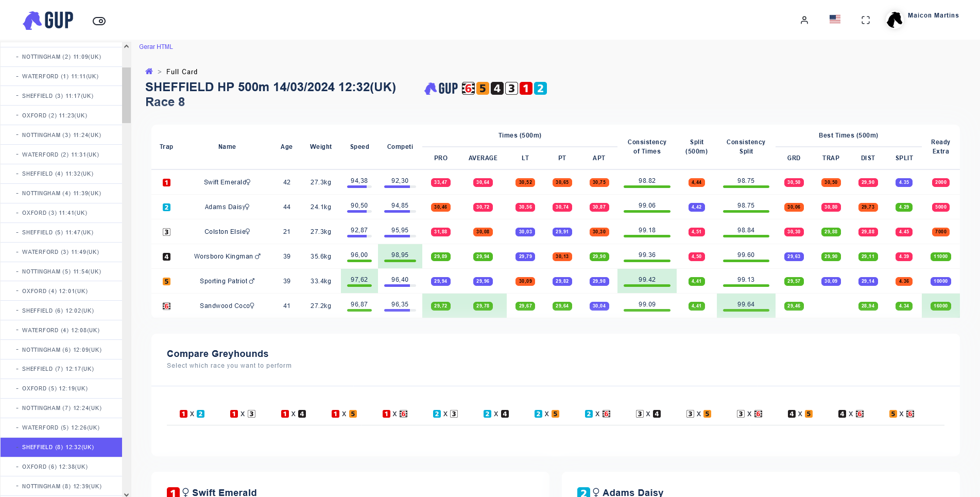The image size is (980, 497).
Task: Change language using the US flag icon
Action: tap(835, 19)
